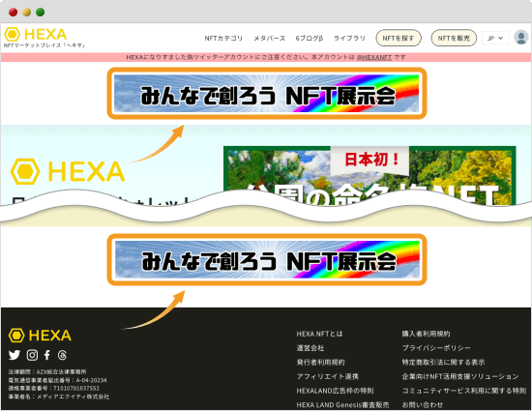Open the user account avatar icon
This screenshot has height=411, width=532.
pos(520,38)
